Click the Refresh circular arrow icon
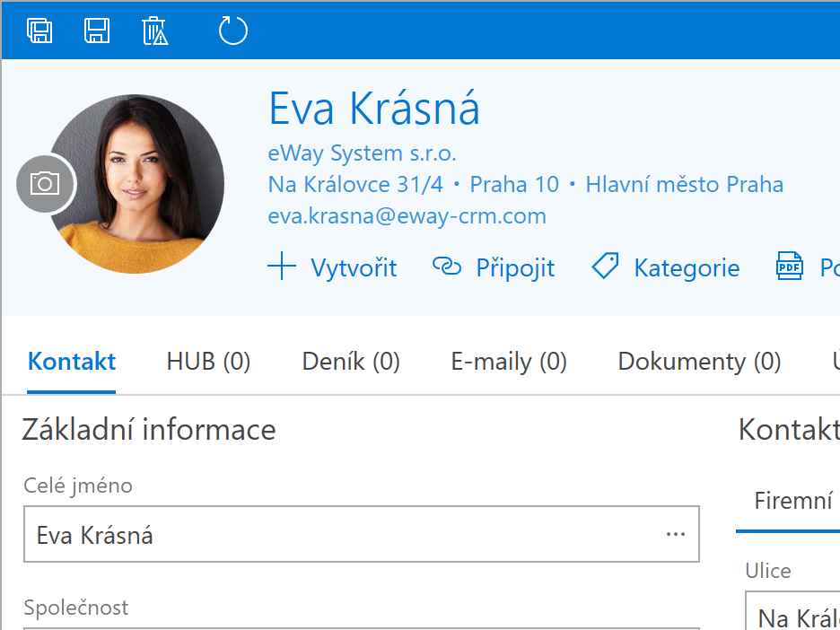The height and width of the screenshot is (630, 840). [x=232, y=31]
